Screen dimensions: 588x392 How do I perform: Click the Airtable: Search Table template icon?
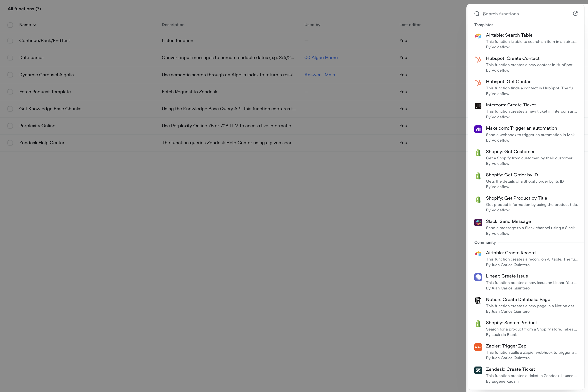pyautogui.click(x=478, y=36)
